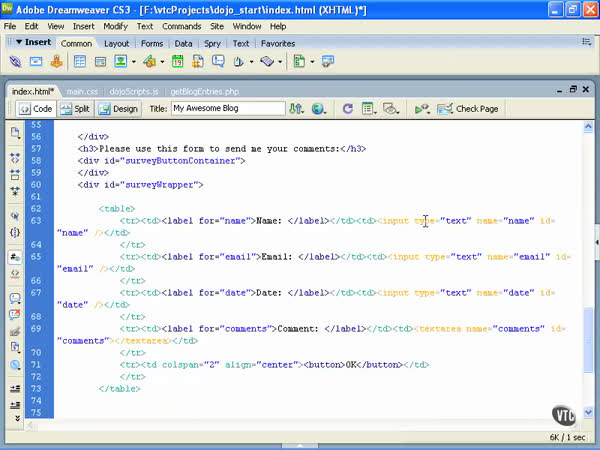
Task: Click the Design view button
Action: (x=118, y=109)
